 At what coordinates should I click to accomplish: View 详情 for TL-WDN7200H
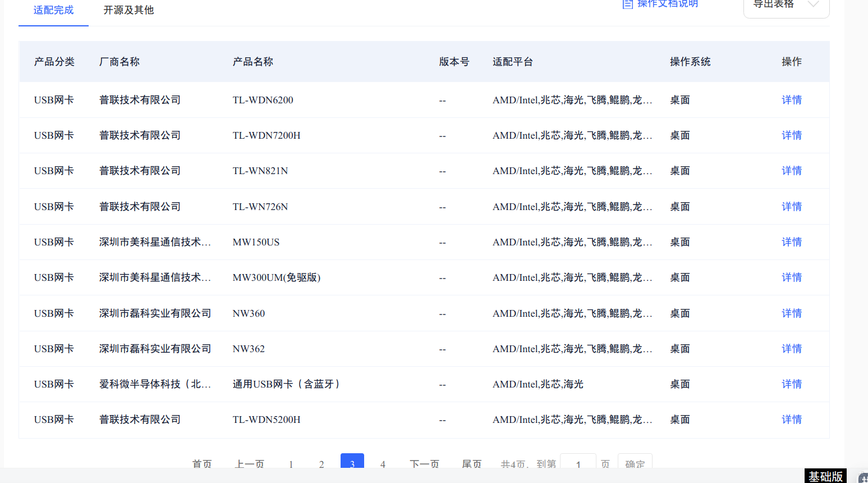click(x=792, y=135)
